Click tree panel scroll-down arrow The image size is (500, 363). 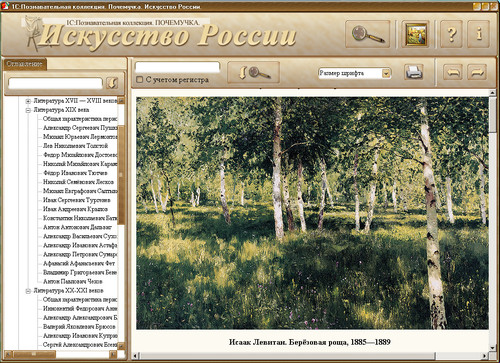(121, 346)
